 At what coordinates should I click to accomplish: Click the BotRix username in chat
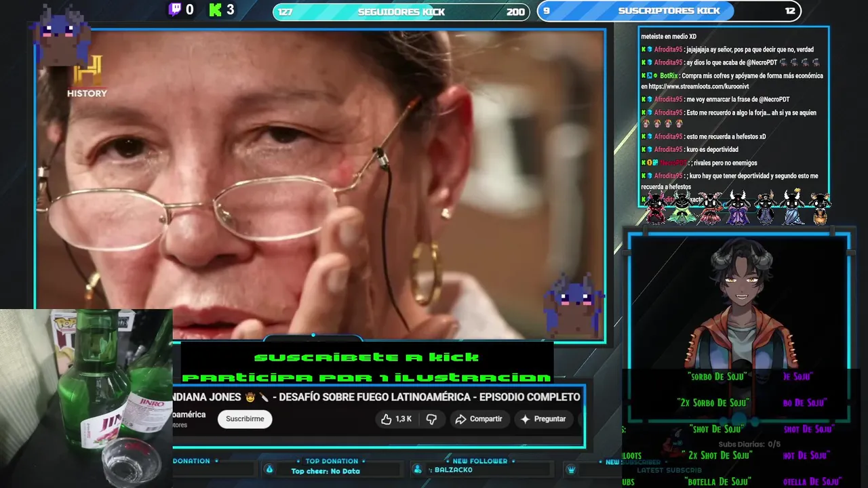tap(669, 76)
